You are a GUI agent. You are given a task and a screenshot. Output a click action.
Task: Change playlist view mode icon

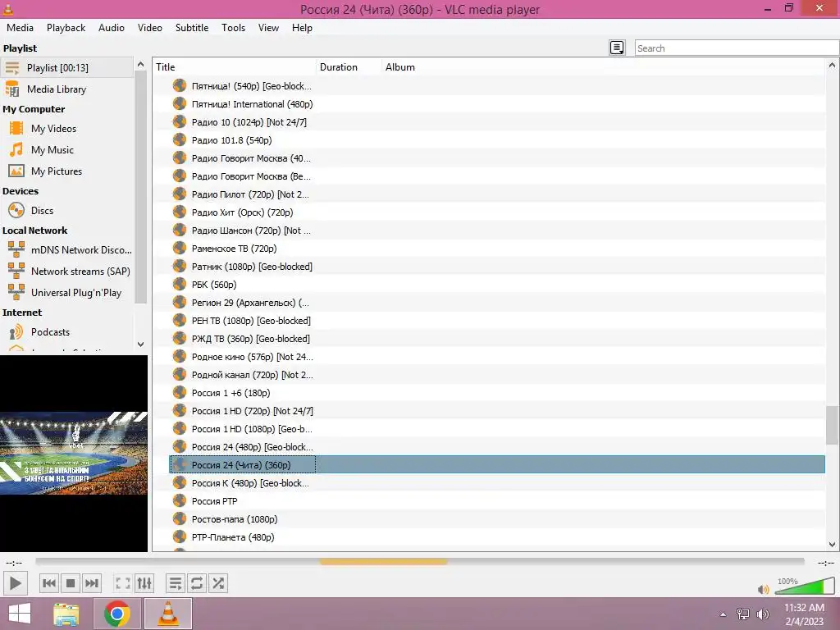[617, 48]
